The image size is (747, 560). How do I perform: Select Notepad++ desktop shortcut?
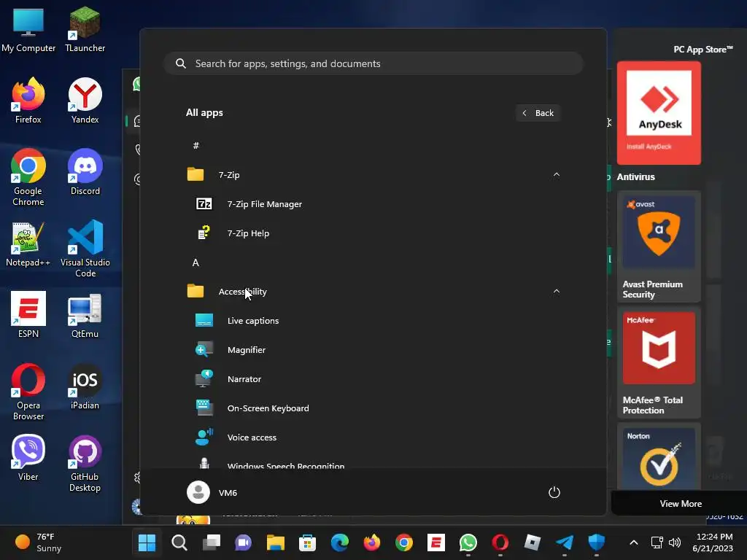point(28,244)
